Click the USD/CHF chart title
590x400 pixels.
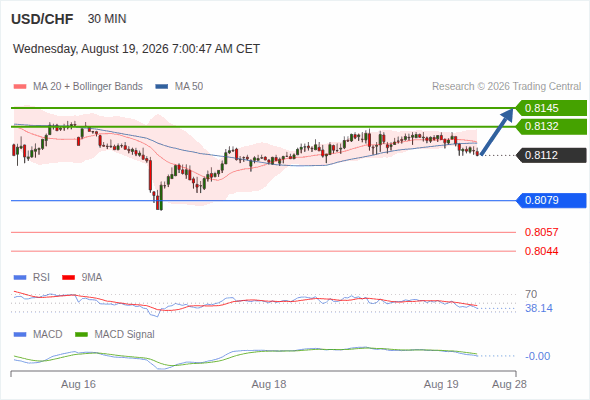click(42, 19)
